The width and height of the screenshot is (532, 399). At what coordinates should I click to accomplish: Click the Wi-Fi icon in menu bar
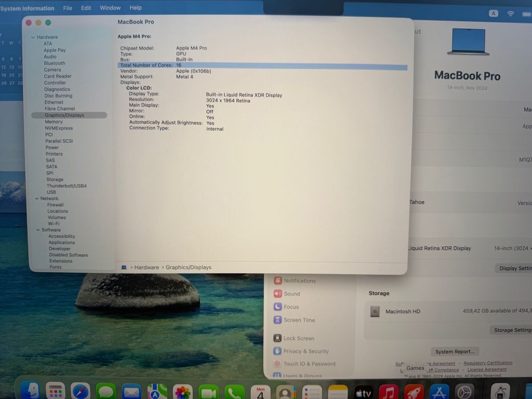tap(510, 14)
